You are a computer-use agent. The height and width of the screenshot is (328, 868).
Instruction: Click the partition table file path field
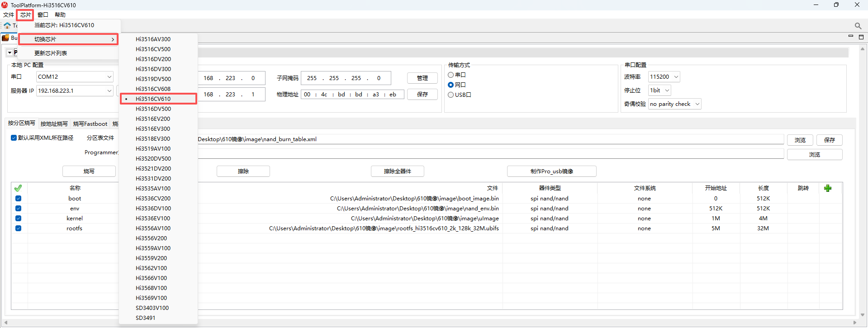[x=490, y=139]
